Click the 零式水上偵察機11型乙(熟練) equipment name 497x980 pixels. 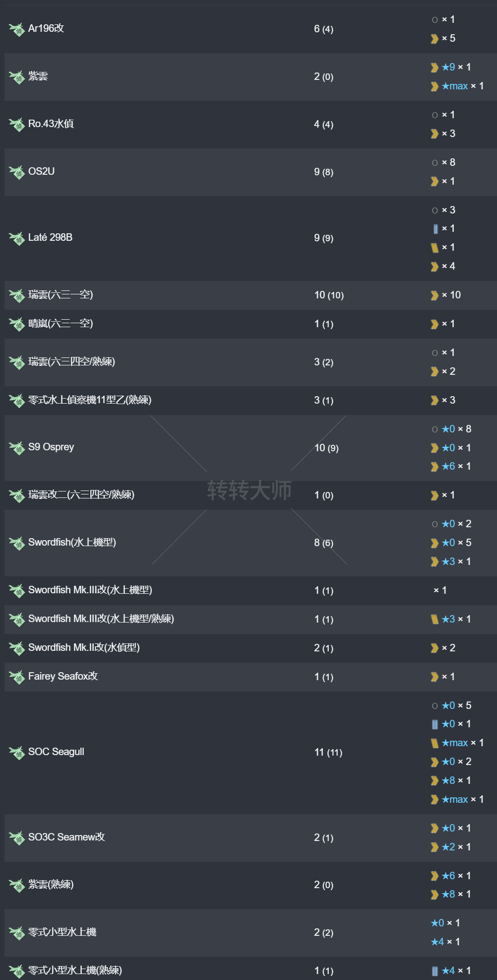coord(90,400)
